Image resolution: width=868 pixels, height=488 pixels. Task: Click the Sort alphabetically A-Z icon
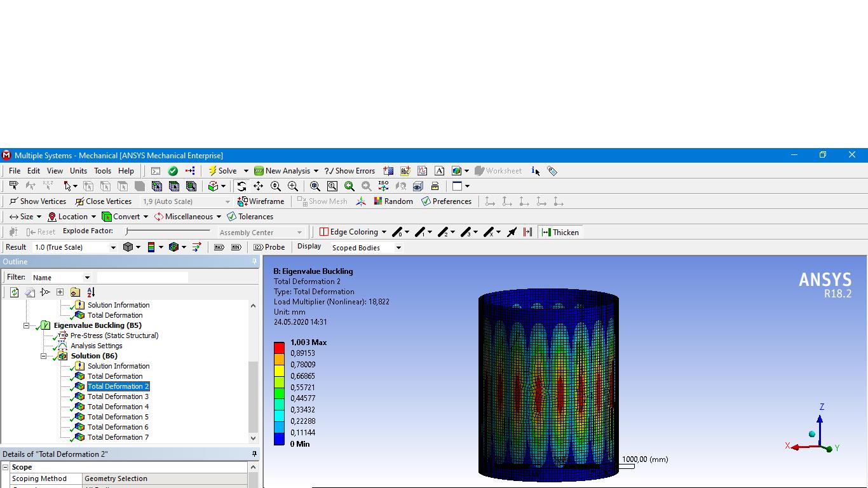click(91, 292)
